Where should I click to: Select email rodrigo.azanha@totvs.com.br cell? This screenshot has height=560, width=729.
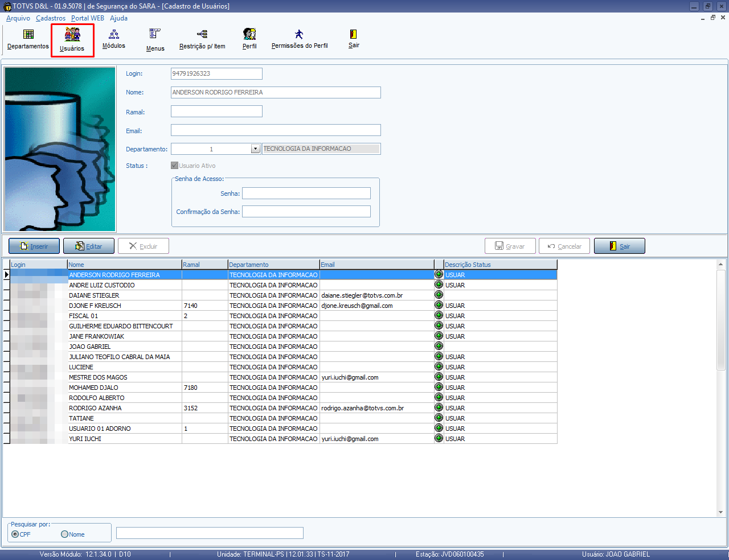point(376,407)
